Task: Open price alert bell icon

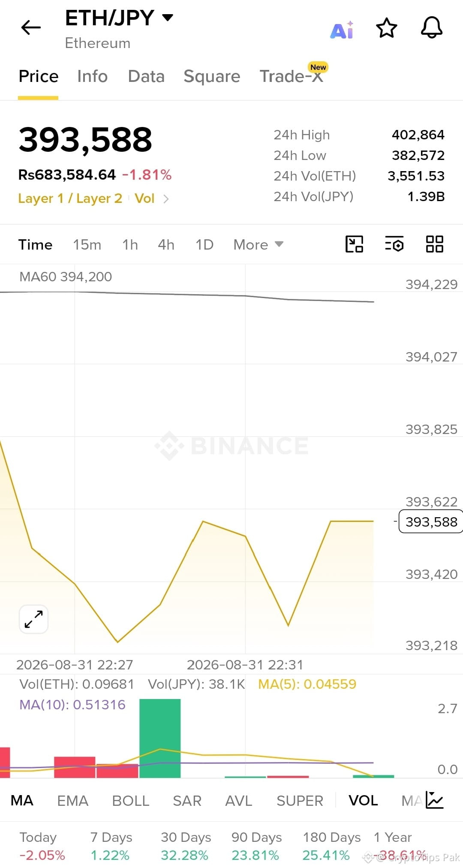Action: (432, 28)
